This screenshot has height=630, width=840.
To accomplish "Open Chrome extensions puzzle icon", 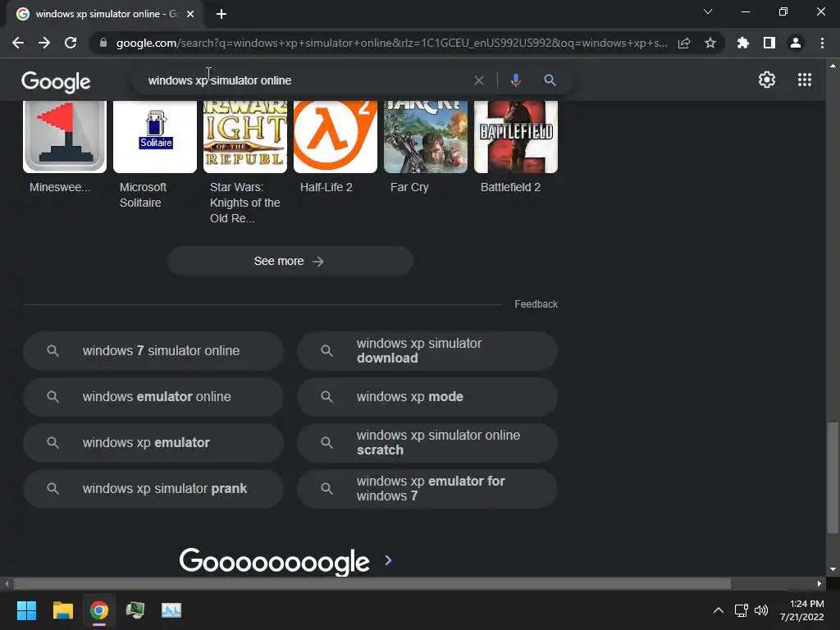I will click(743, 43).
